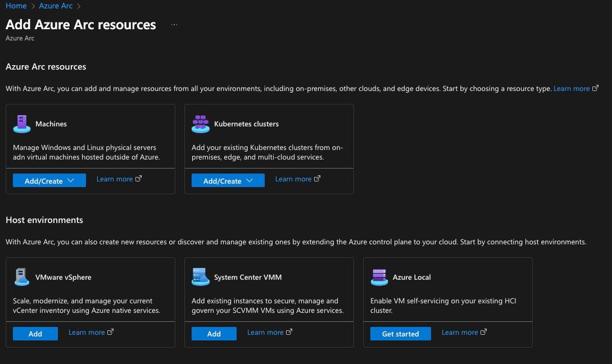Image resolution: width=612 pixels, height=364 pixels.
Task: Click the Machines server icon
Action: point(22,124)
